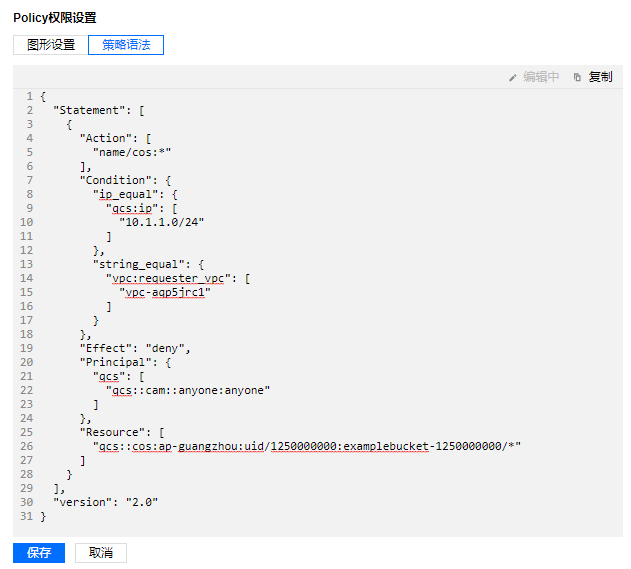Click the "deny" effect value
The height and width of the screenshot is (569, 631).
tap(165, 348)
